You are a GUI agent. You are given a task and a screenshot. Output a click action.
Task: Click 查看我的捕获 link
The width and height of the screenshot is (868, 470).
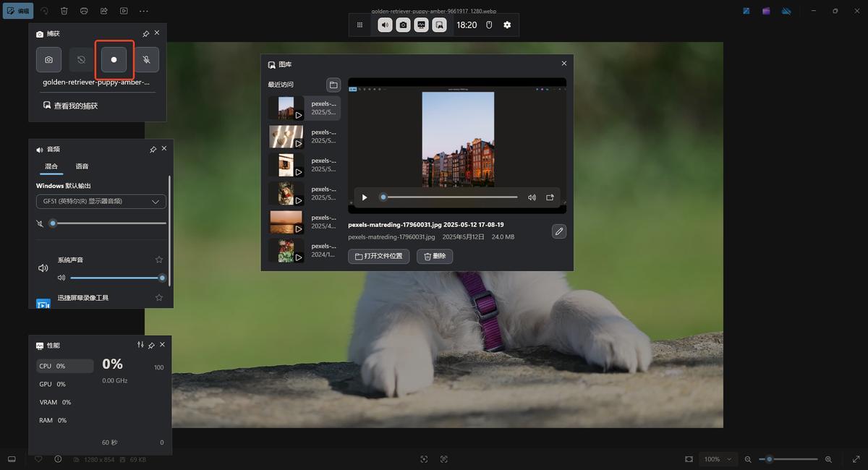pyautogui.click(x=75, y=106)
